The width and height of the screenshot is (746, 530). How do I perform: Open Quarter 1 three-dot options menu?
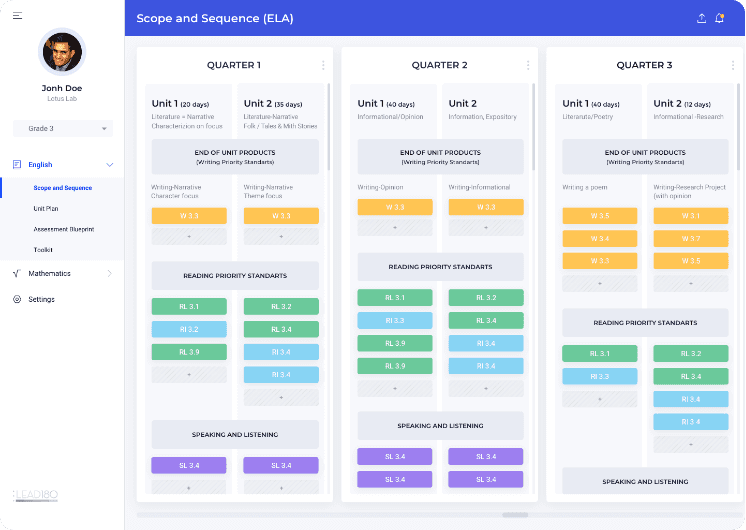point(323,65)
